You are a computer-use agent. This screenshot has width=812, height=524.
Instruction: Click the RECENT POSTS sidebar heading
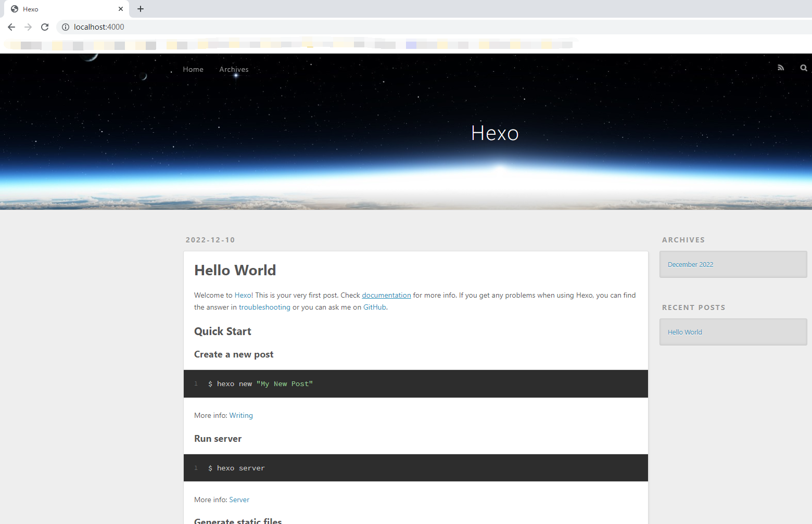click(694, 308)
